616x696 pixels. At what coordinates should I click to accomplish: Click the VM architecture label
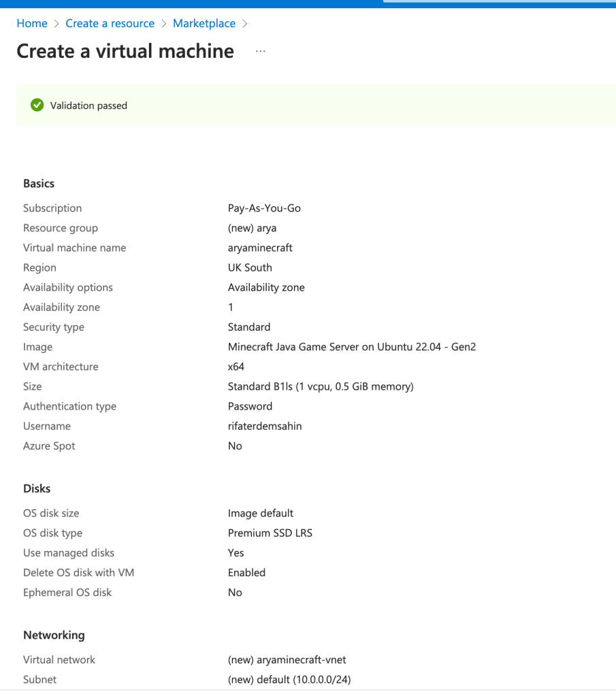pyautogui.click(x=61, y=367)
